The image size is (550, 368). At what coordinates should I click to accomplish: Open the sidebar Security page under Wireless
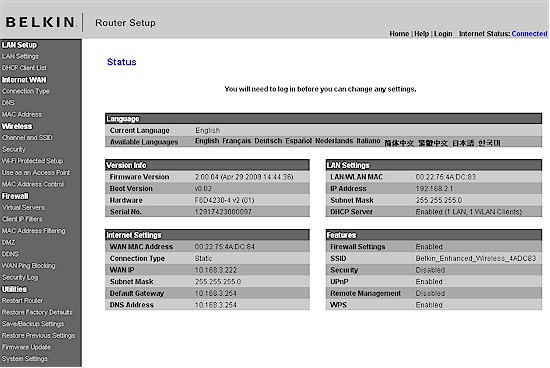click(14, 149)
